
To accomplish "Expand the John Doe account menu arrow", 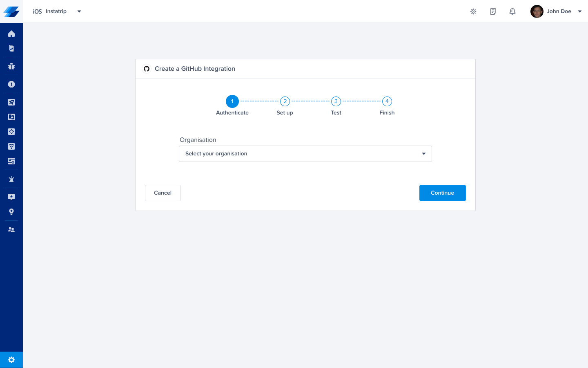I will point(580,11).
